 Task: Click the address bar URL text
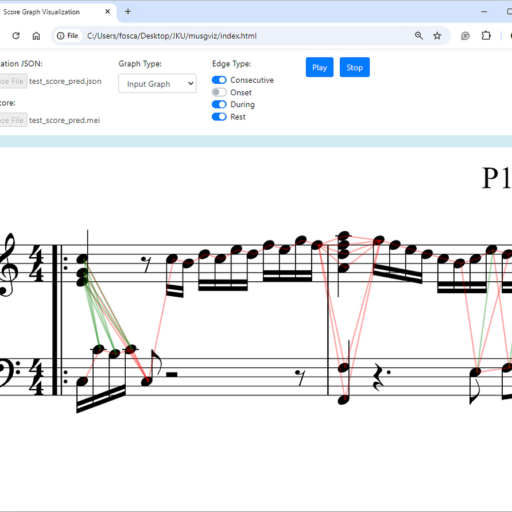pos(172,36)
